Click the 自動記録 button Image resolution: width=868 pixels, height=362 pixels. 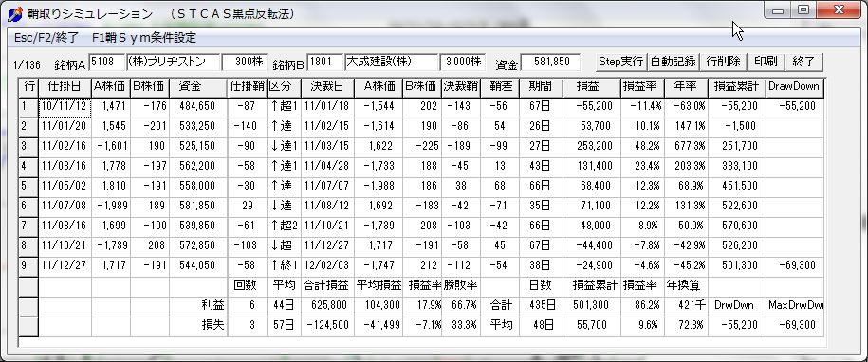point(674,62)
